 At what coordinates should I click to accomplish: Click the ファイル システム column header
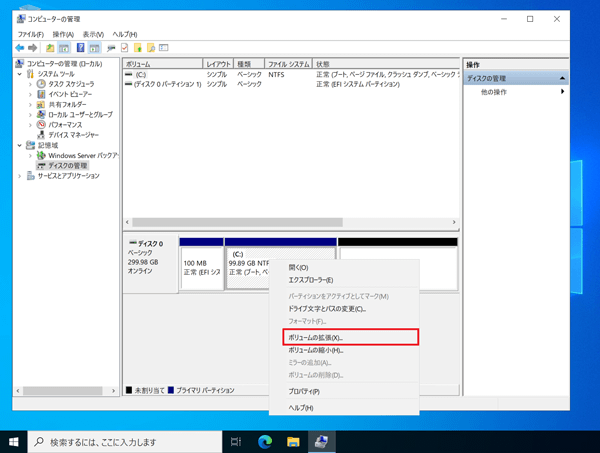(x=287, y=64)
